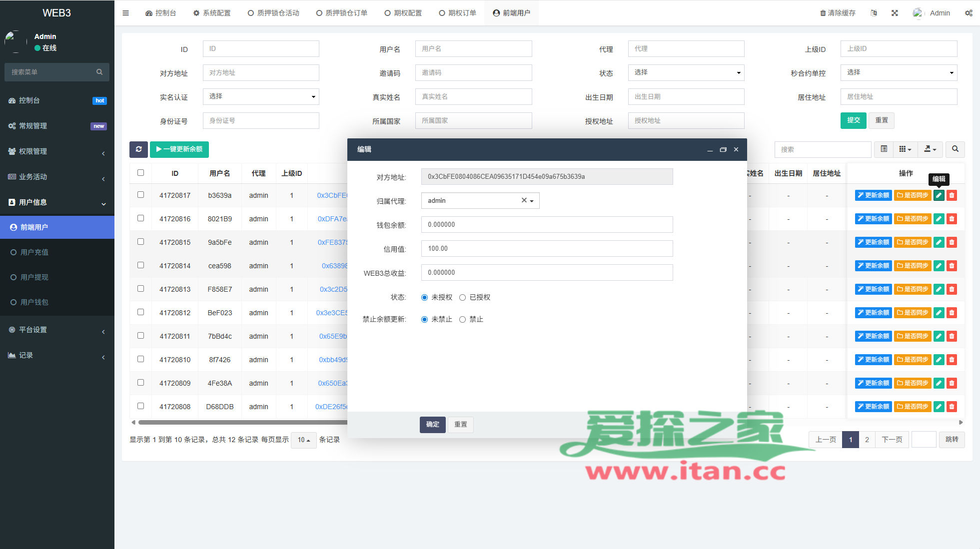This screenshot has width=980, height=549.
Task: Switch to the 期权订单 tab
Action: click(x=457, y=13)
